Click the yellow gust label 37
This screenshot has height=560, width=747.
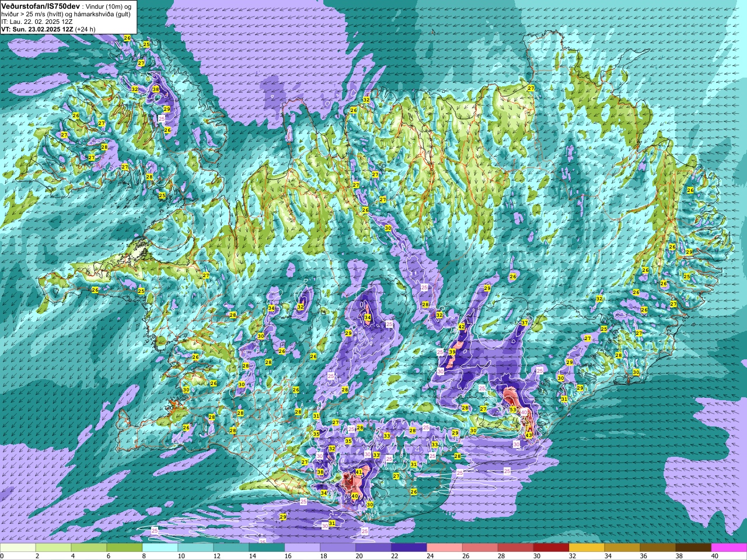(525, 323)
